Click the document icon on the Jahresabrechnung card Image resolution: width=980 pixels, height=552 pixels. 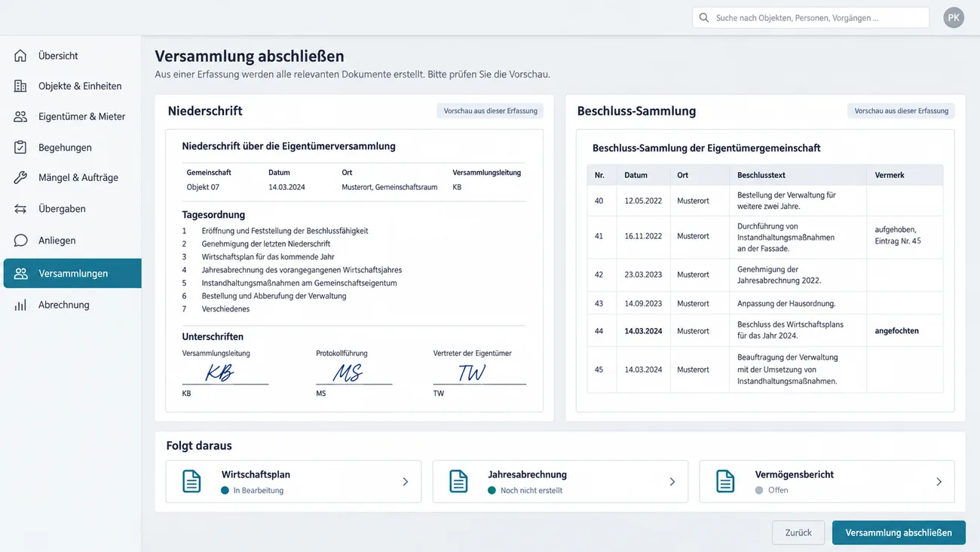(x=458, y=481)
